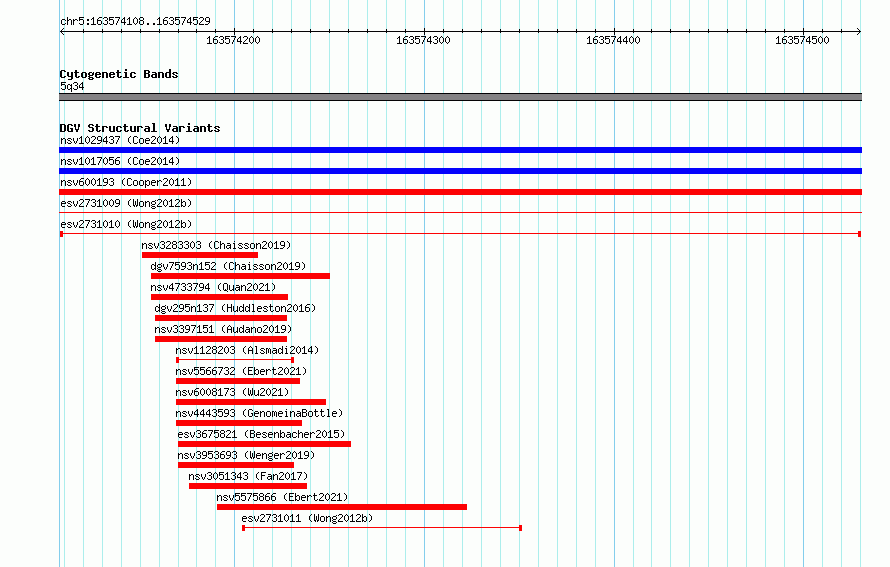Screen dimensions: 890x567
Task: Select the blue bar for nsv1029437
Action: click(460, 150)
